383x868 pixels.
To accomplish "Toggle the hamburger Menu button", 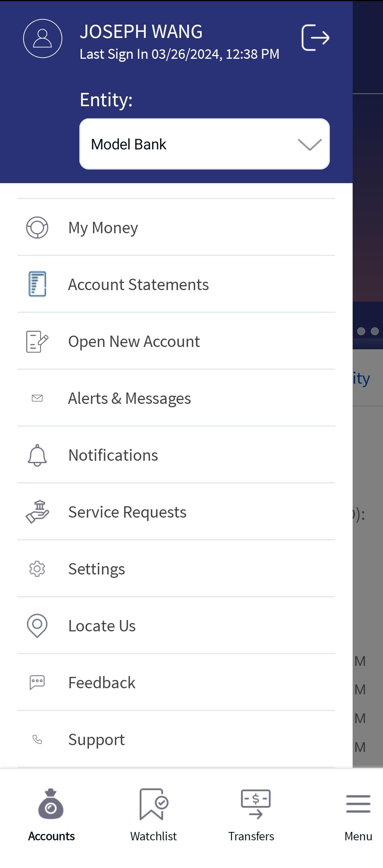I will [358, 815].
